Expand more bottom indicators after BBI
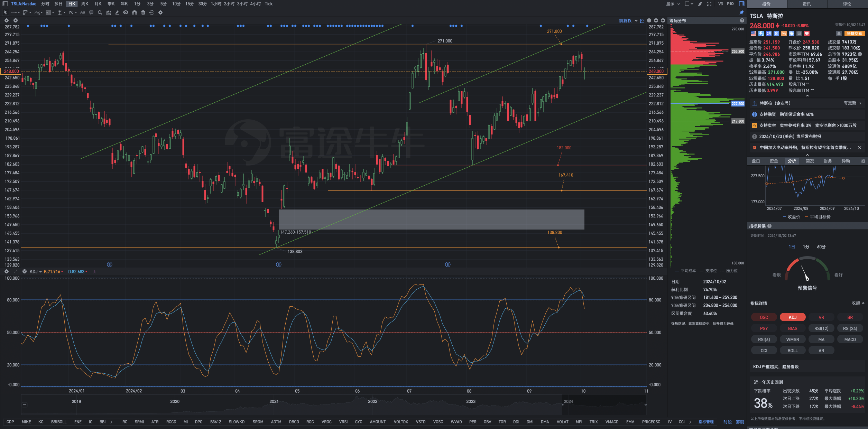 click(111, 422)
